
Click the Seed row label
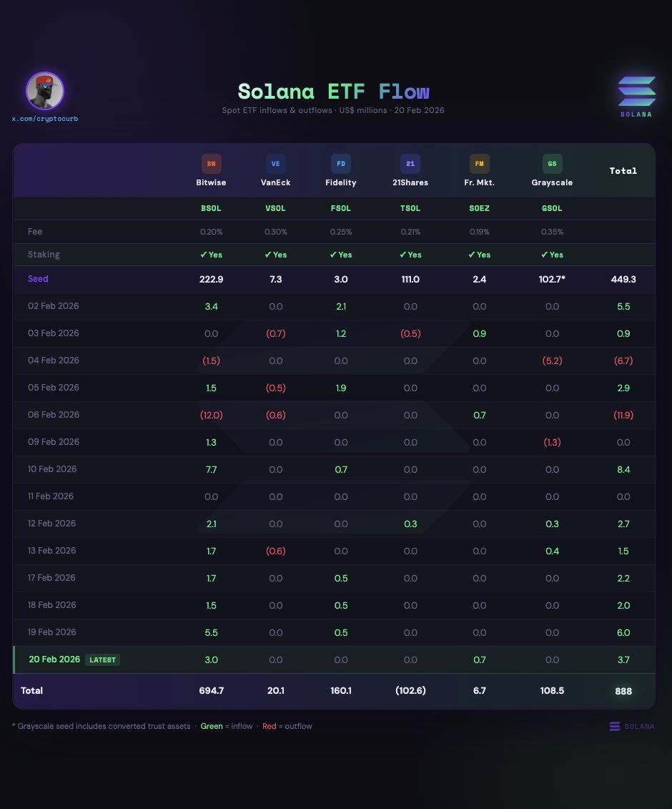[x=38, y=279]
